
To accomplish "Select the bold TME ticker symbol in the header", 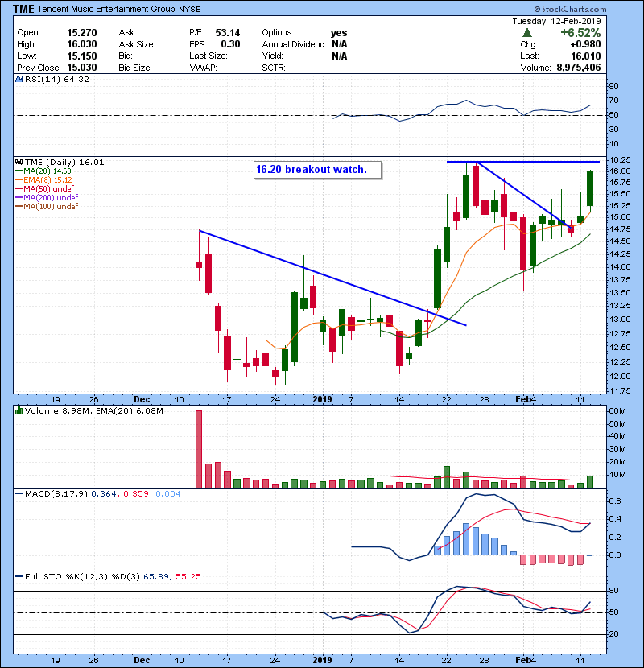I will pyautogui.click(x=23, y=9).
